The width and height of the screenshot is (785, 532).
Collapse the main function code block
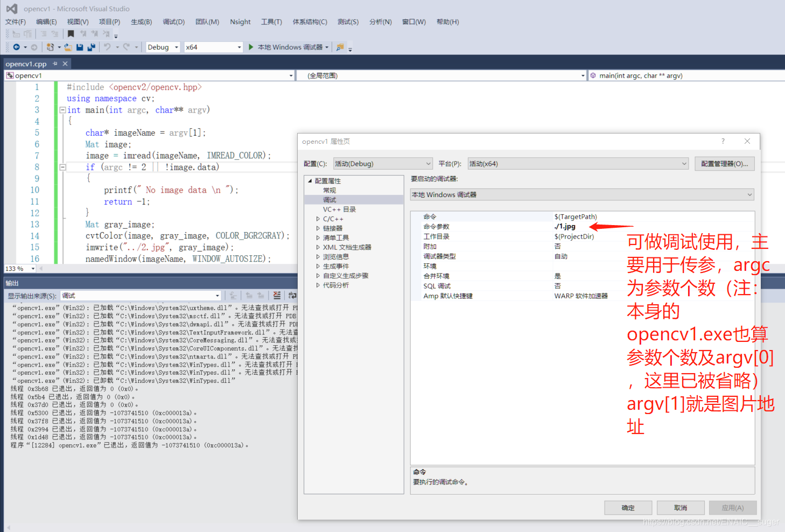(x=62, y=110)
